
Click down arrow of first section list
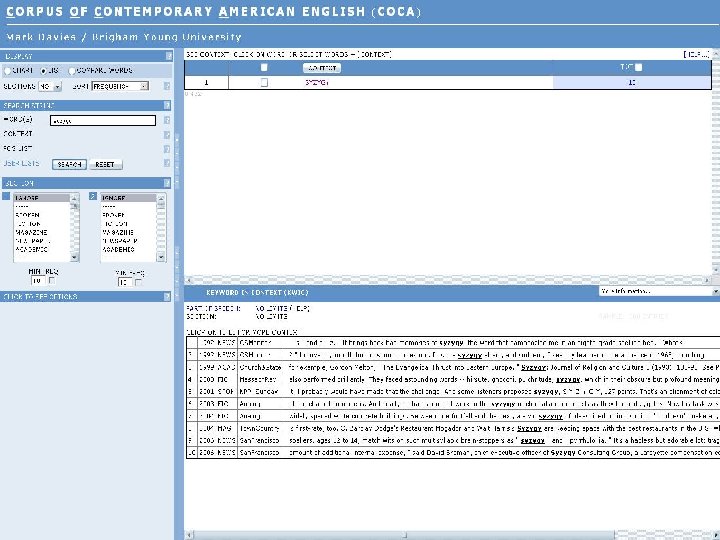click(x=74, y=258)
